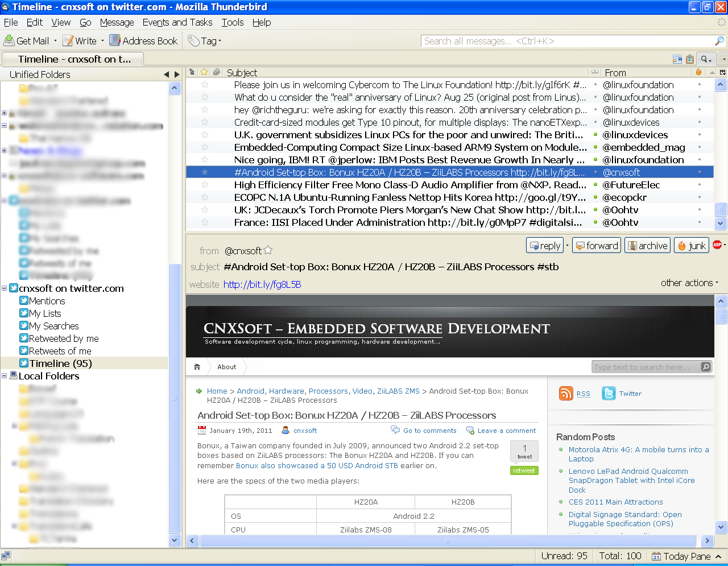The height and width of the screenshot is (566, 728).
Task: Star the High Efficiency Filter message
Action: (x=205, y=184)
